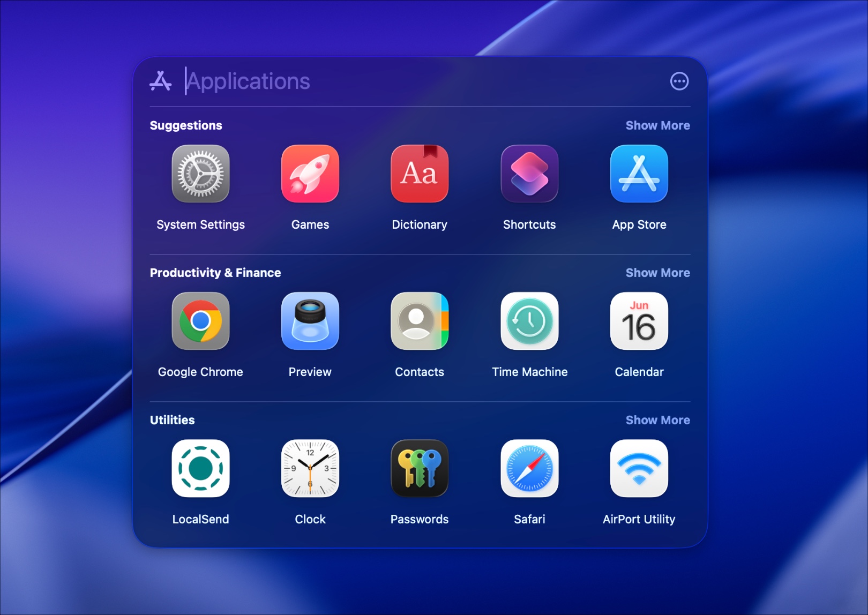
Task: Show More apps under Utilities
Action: pos(657,420)
